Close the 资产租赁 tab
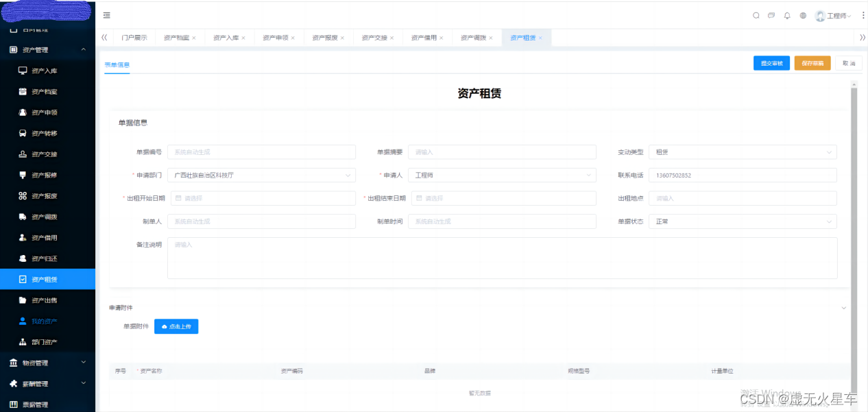This screenshot has height=412, width=868. coord(540,38)
